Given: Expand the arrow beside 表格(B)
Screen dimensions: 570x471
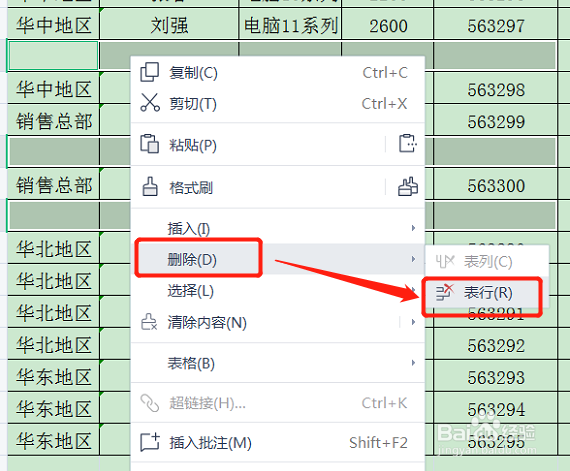Looking at the screenshot, I should [x=413, y=363].
